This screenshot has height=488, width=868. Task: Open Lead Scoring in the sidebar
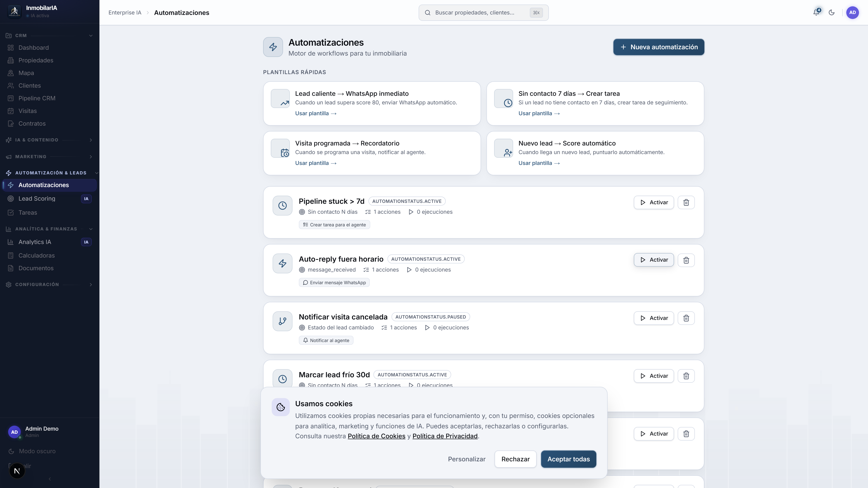50,199
